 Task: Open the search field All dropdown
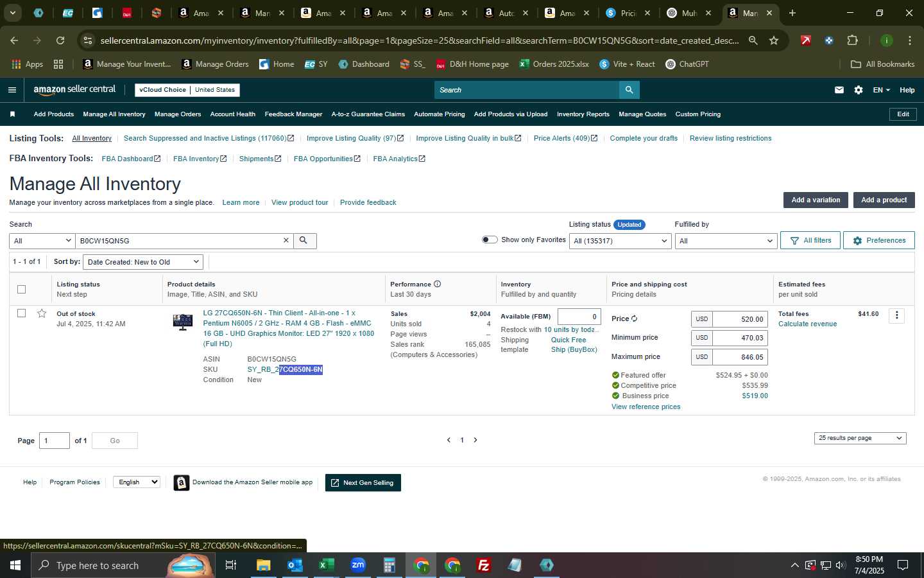coord(42,240)
